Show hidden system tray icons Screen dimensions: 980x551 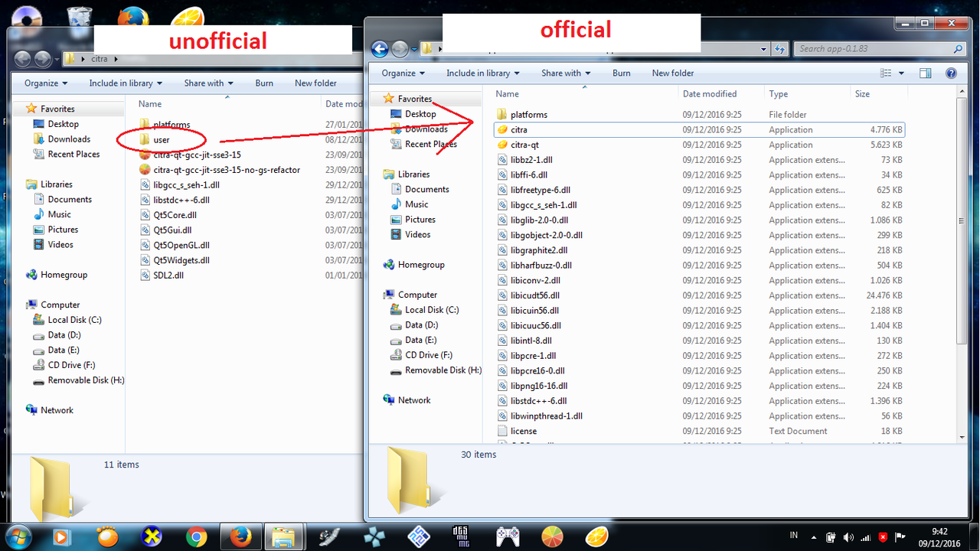[812, 536]
